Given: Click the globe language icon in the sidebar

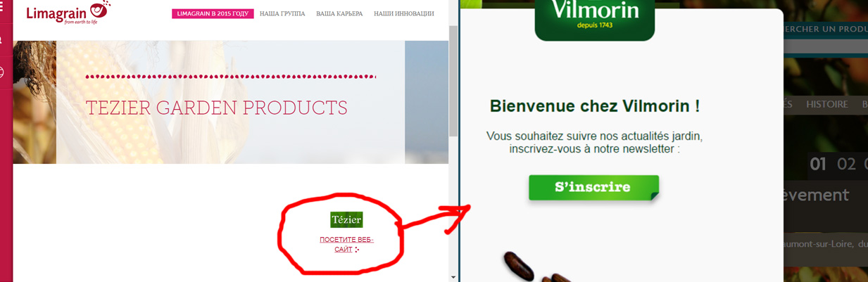Looking at the screenshot, I should click(2, 72).
